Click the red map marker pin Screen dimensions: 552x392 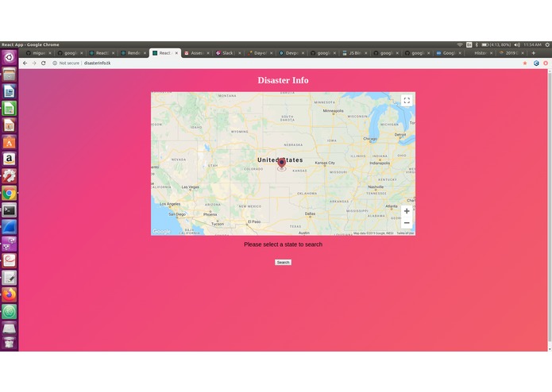click(x=282, y=163)
